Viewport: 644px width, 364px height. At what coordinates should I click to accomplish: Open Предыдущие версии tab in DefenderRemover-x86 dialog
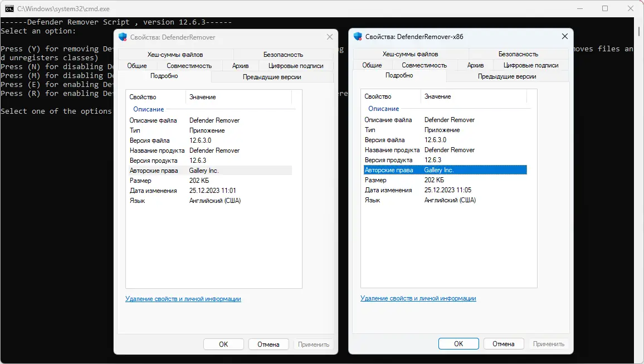(x=507, y=76)
